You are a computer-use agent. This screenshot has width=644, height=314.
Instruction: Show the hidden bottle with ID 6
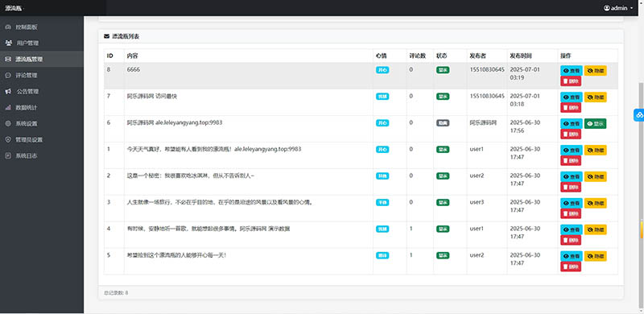coord(595,124)
